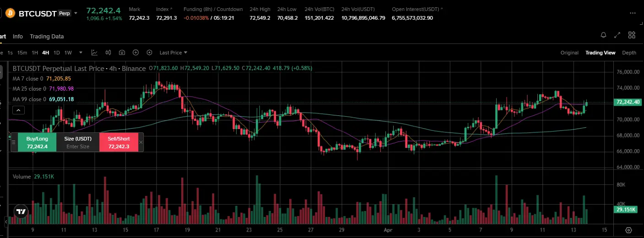Open the BTCUSDT symbol selector arrow
This screenshot has width=644, height=238.
click(x=76, y=13)
